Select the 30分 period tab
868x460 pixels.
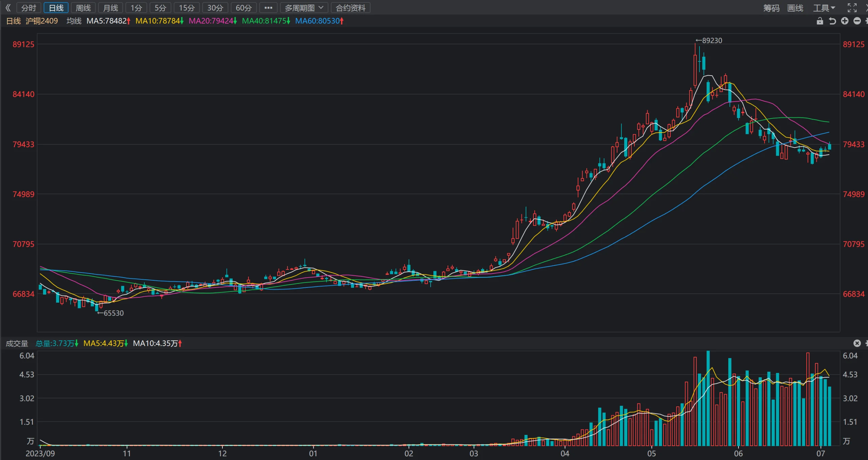click(x=215, y=8)
